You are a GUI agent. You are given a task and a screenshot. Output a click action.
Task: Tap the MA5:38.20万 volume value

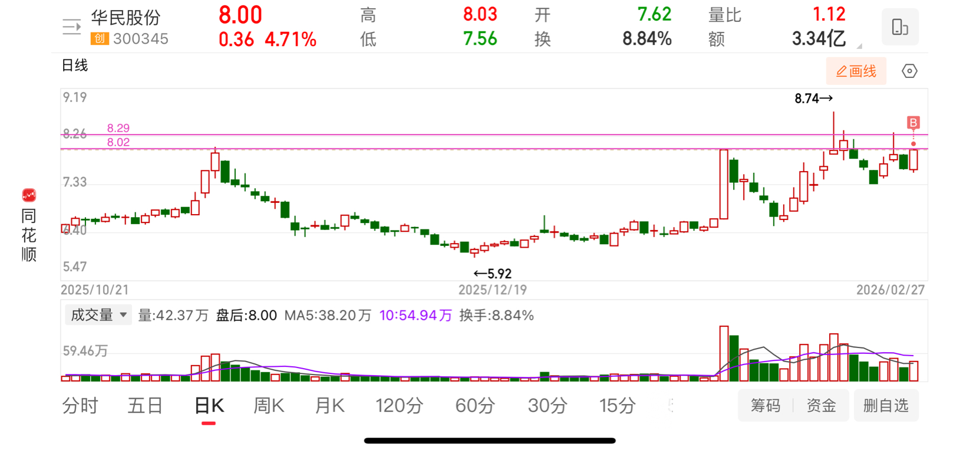(328, 316)
